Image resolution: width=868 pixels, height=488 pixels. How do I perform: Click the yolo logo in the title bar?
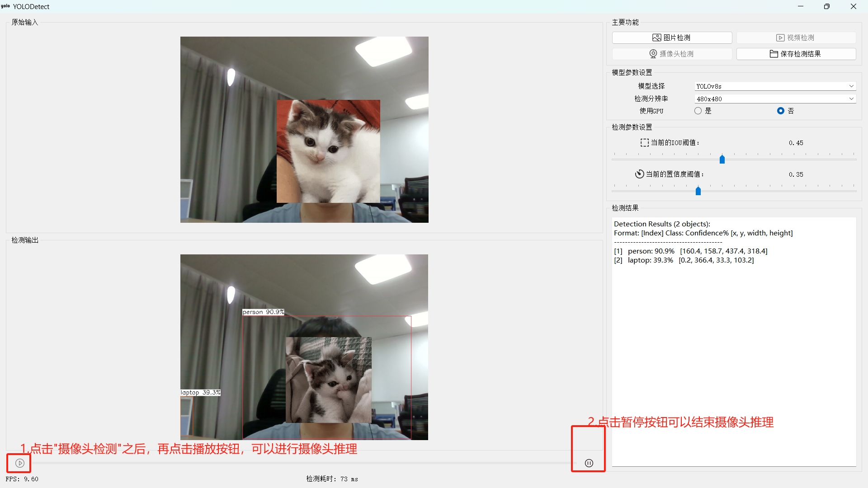pos(5,6)
